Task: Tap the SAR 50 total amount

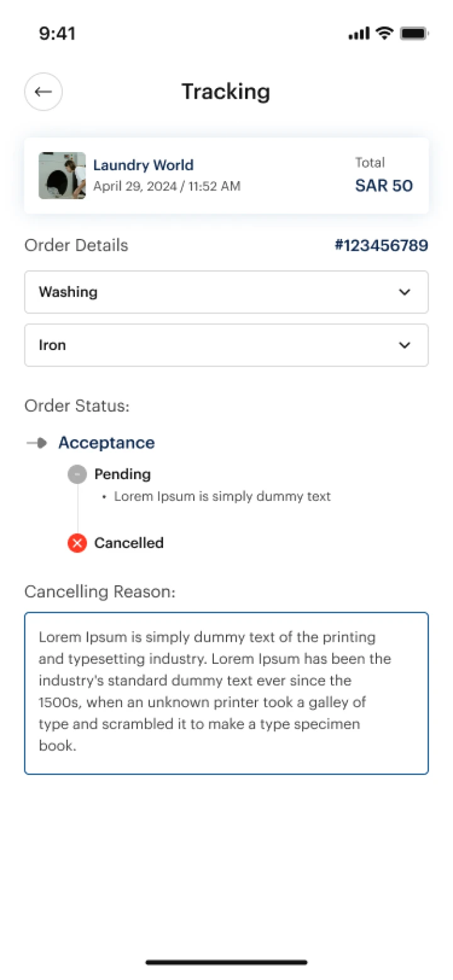Action: click(384, 185)
